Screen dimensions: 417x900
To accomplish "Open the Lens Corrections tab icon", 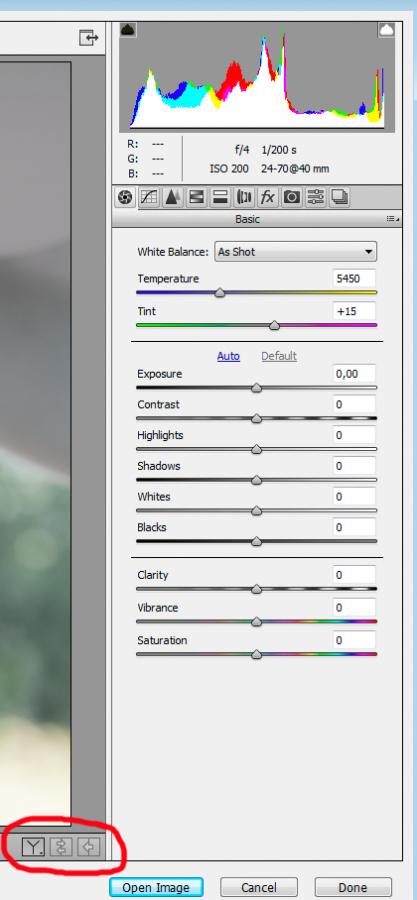I will (x=244, y=197).
